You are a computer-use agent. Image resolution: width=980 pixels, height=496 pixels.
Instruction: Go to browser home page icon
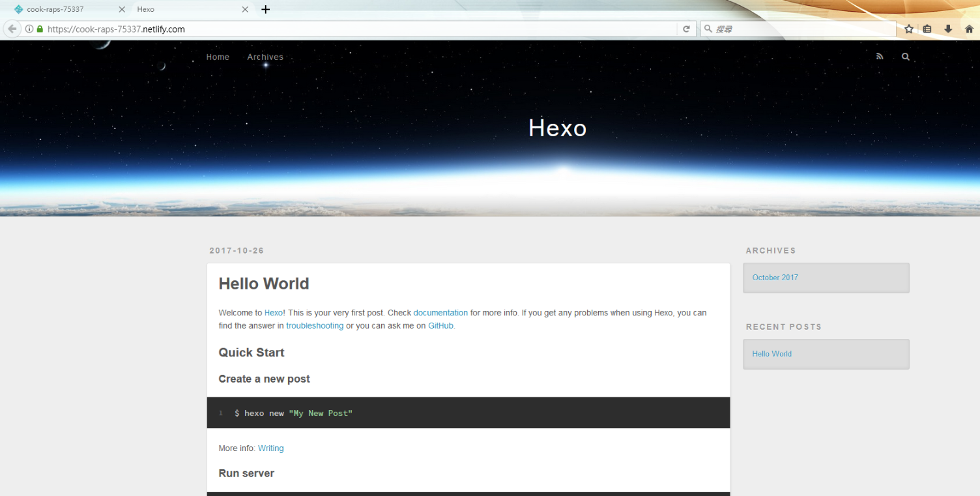[x=969, y=29]
